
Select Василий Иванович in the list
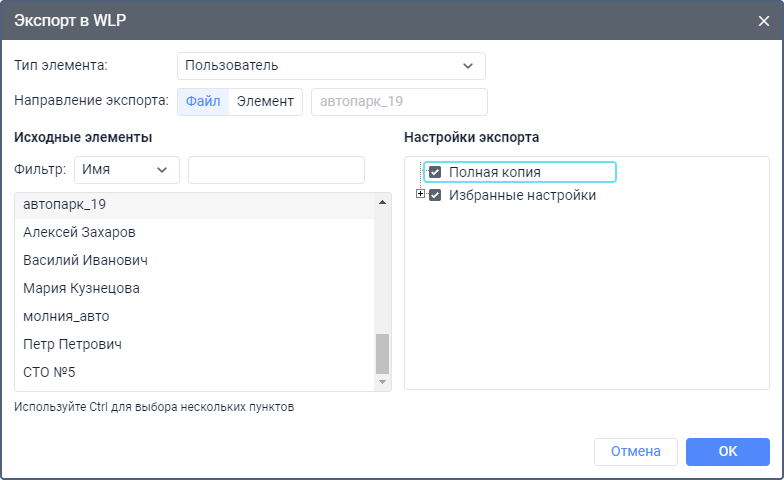195,260
